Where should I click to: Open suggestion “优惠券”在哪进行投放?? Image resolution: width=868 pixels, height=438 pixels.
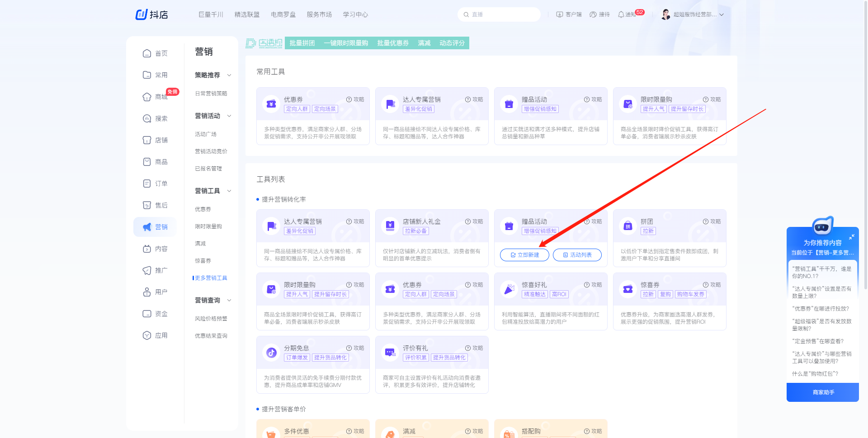click(x=820, y=309)
